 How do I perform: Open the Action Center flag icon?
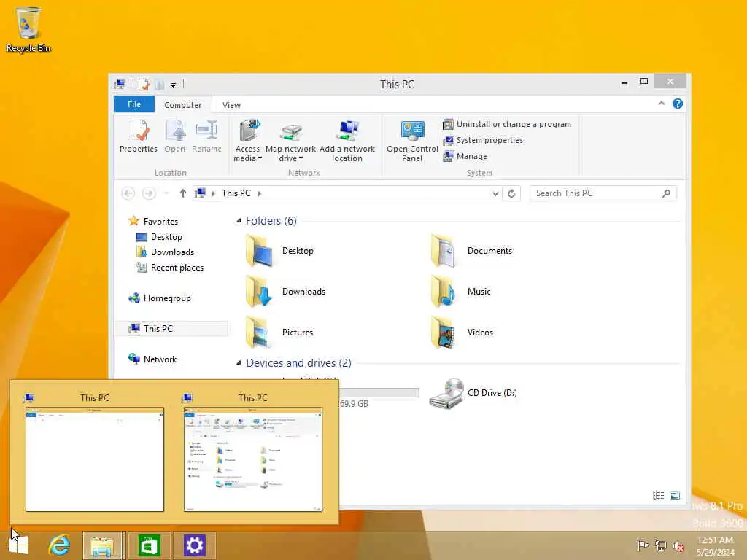pyautogui.click(x=643, y=545)
